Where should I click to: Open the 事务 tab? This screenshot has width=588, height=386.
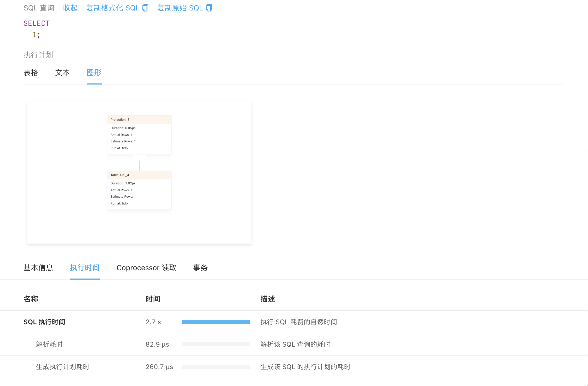(x=200, y=268)
